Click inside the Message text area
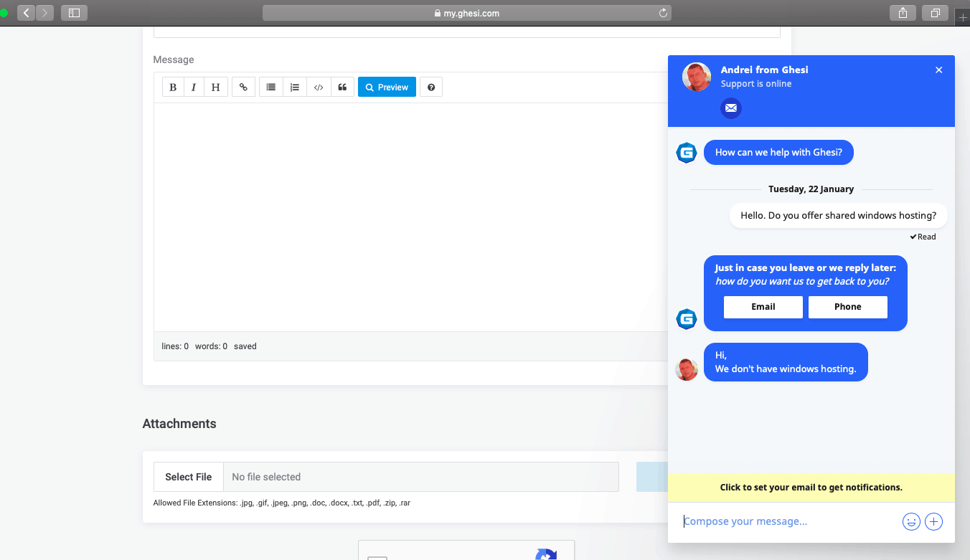The image size is (970, 560). pyautogui.click(x=410, y=217)
